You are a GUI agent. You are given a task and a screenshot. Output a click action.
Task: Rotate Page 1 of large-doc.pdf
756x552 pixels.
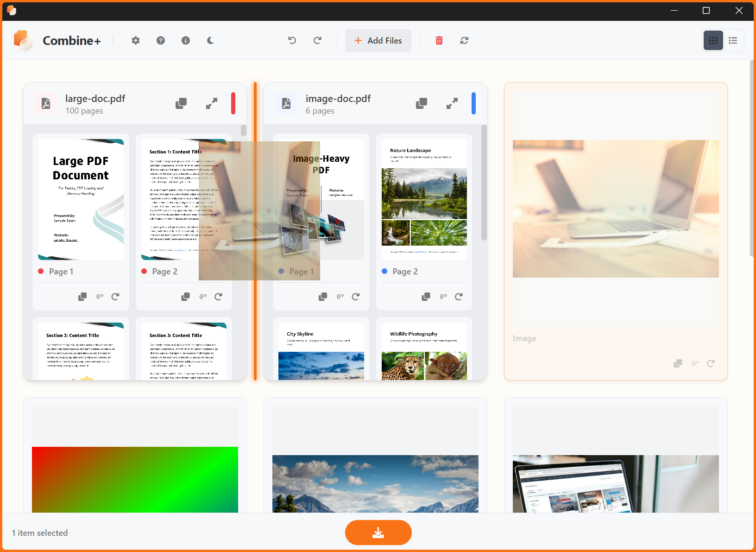tap(115, 297)
